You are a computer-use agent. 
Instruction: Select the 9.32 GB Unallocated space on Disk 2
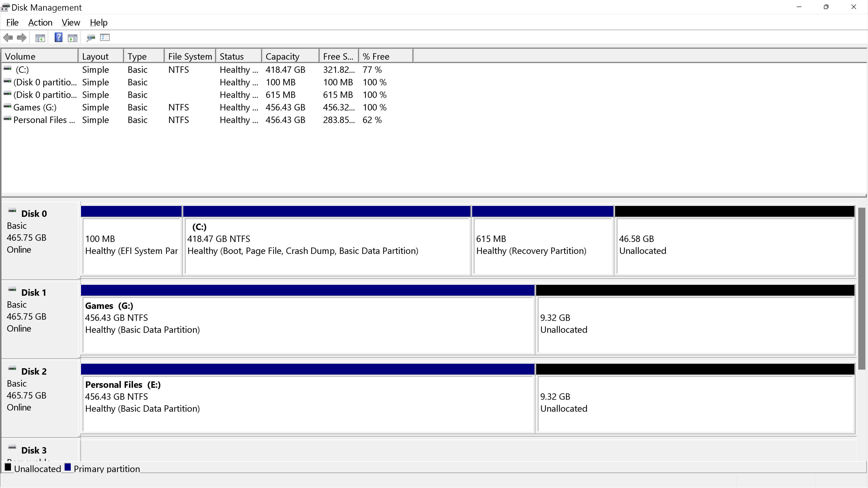click(x=695, y=398)
